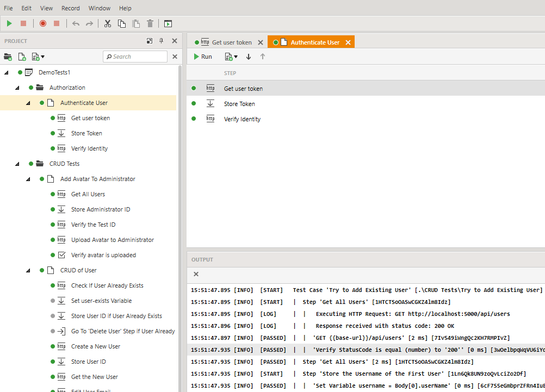545x392 pixels.
Task: Open the Help menu
Action: 125,8
